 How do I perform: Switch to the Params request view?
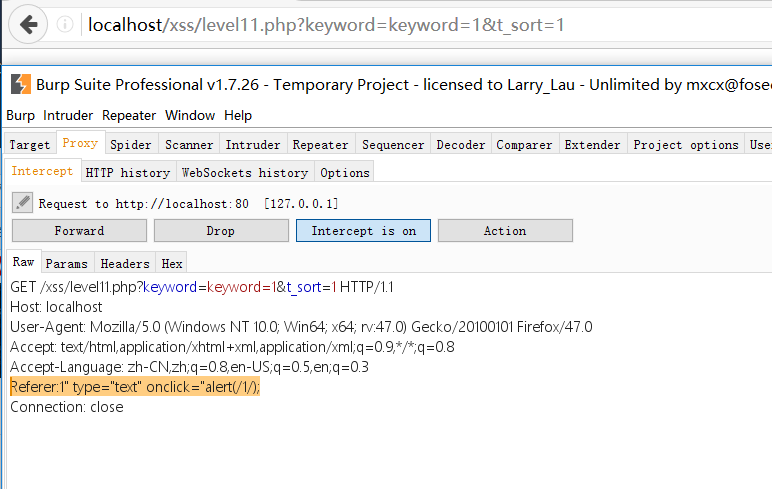tap(67, 263)
